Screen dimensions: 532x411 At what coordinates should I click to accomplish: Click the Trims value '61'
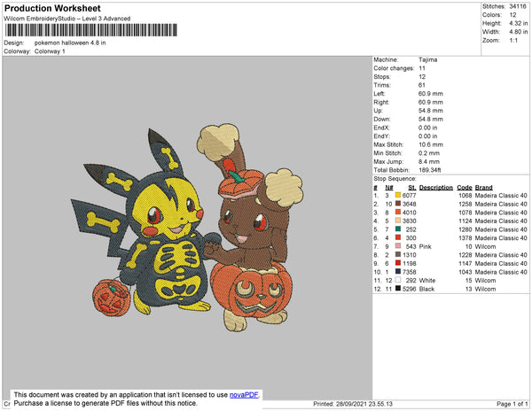(x=422, y=85)
